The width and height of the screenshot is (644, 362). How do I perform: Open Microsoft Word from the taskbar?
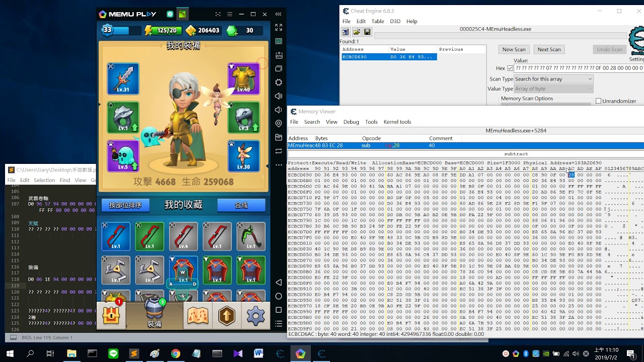[x=259, y=354]
